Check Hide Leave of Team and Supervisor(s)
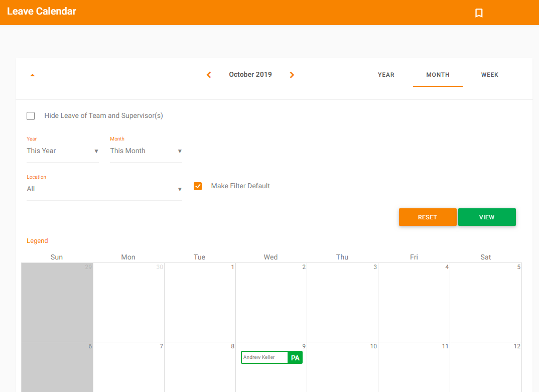Image resolution: width=539 pixels, height=392 pixels. click(x=31, y=116)
